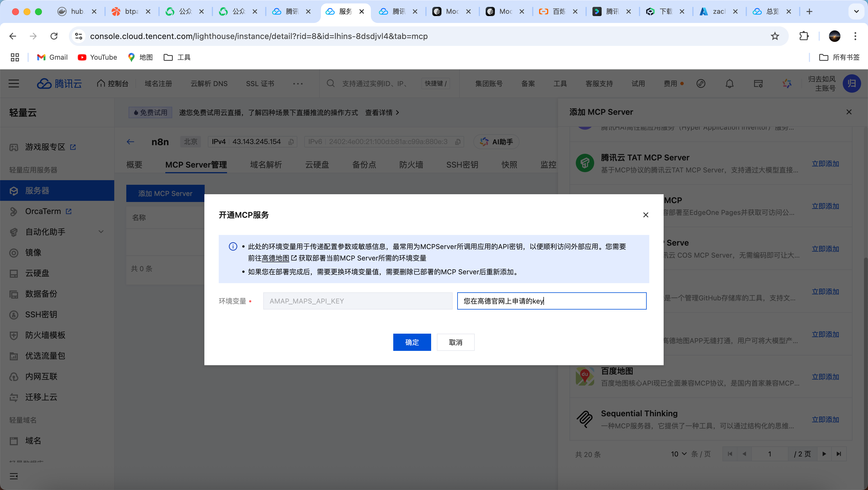Expand the more products ellipsis menu

click(x=298, y=83)
